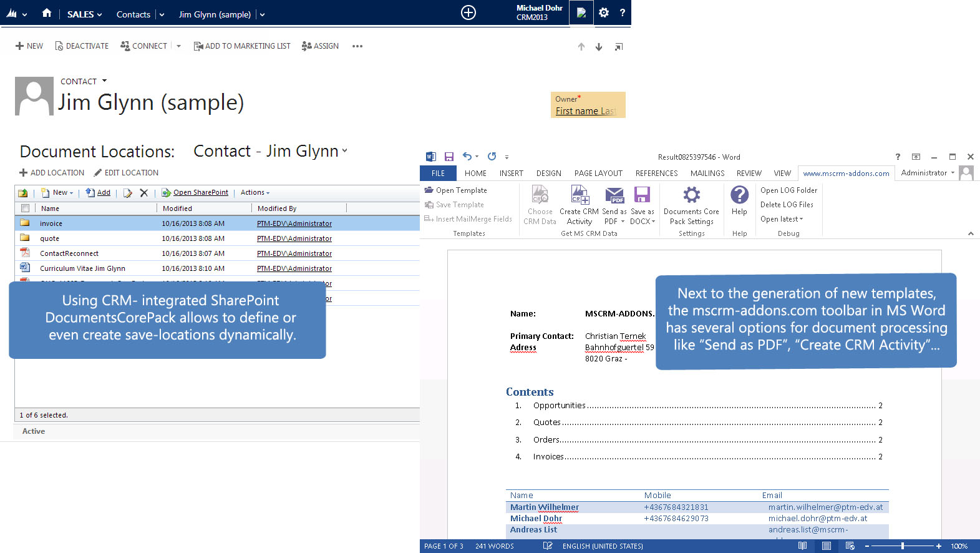
Task: Click the CRM home icon
Action: 47,13
